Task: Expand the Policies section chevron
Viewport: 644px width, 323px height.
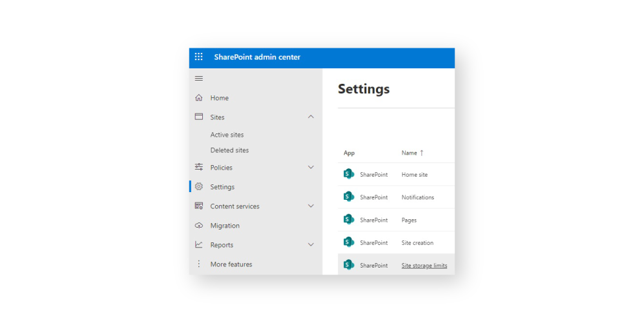Action: (x=311, y=168)
